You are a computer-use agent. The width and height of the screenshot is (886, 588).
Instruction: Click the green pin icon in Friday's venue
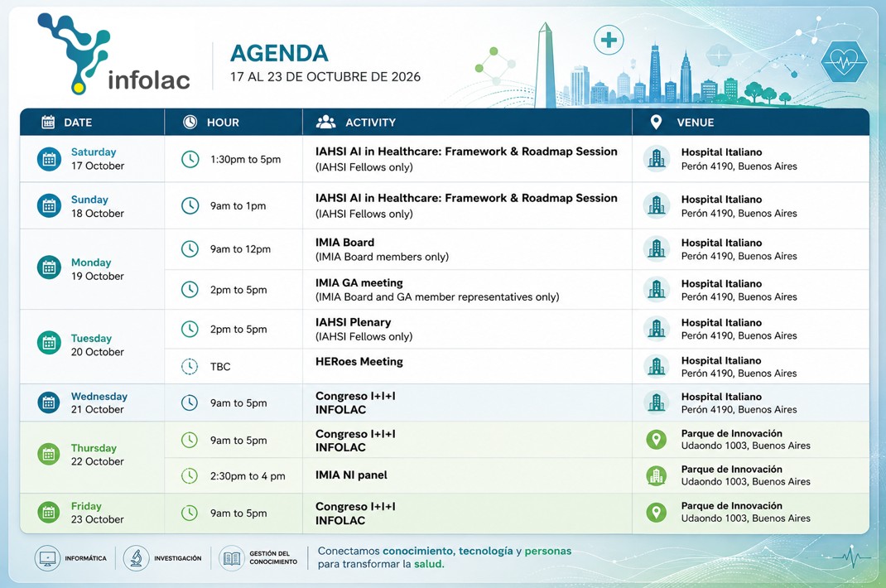coord(656,513)
